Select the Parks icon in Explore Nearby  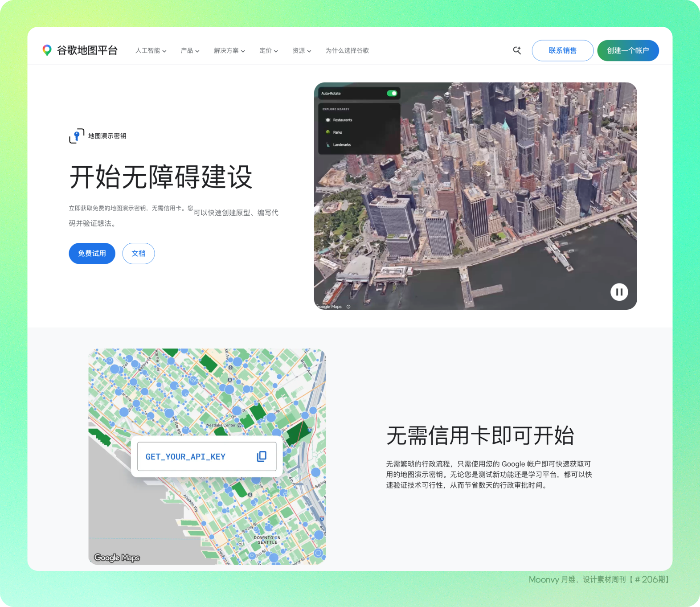[x=328, y=132]
